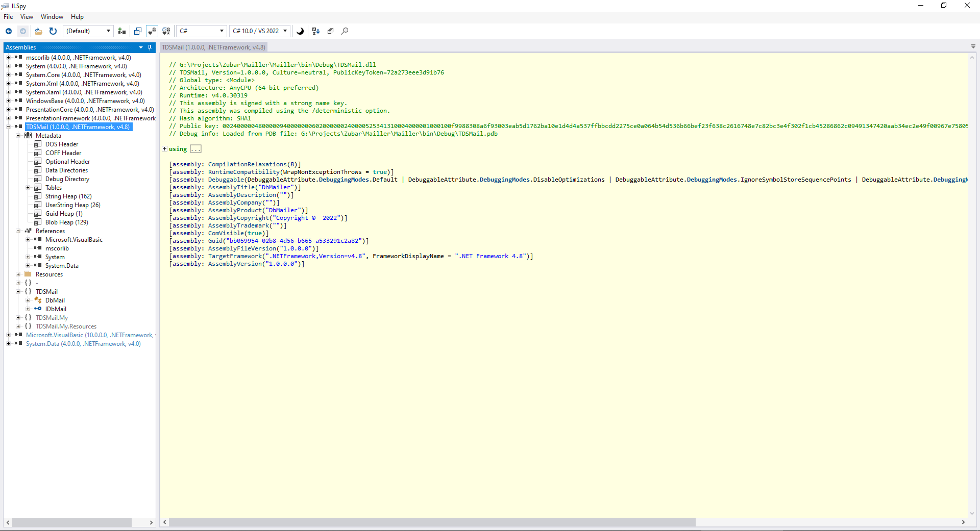Click the overlapping-windows toolbar icon near the lock toggles

coord(138,31)
